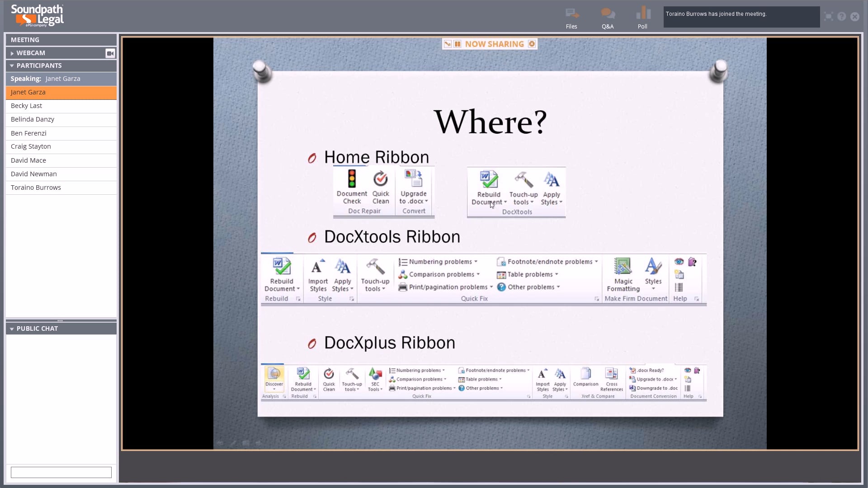Open Help via the question mark icon

click(841, 16)
